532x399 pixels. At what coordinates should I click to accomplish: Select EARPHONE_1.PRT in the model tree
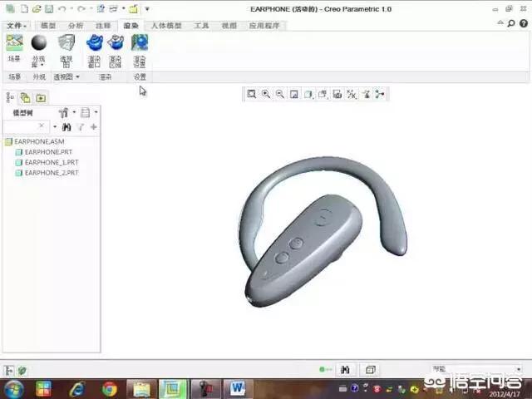51,163
